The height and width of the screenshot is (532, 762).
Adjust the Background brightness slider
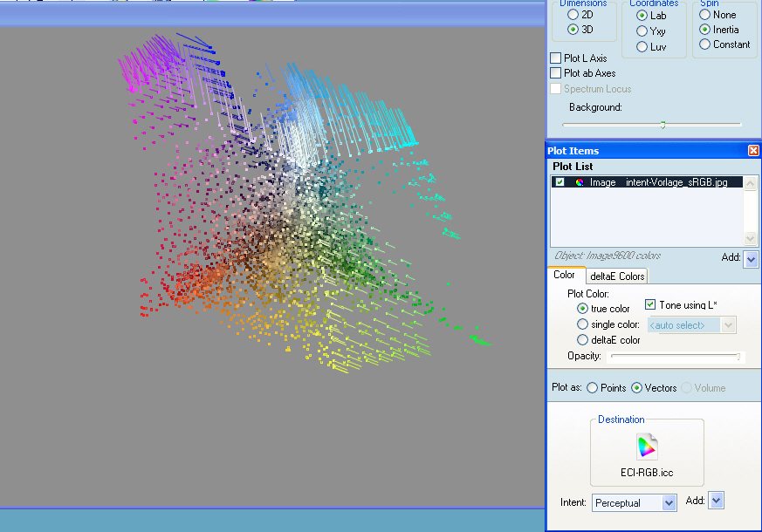click(662, 125)
